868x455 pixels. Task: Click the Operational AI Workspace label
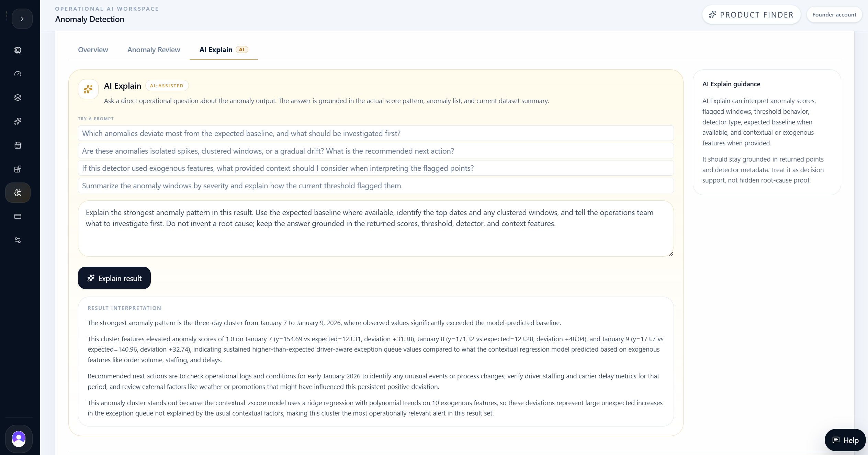(x=107, y=9)
